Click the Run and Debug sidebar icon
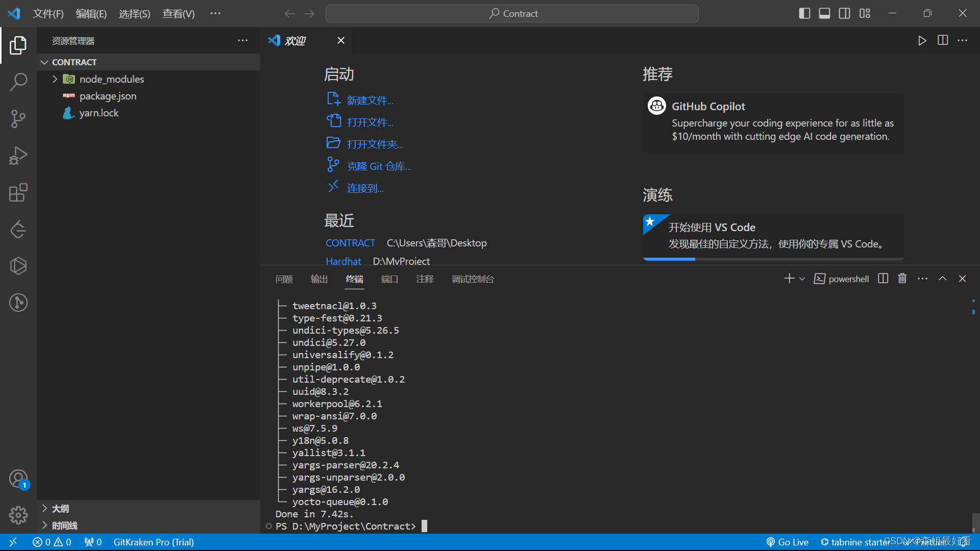This screenshot has height=551, width=980. point(18,156)
